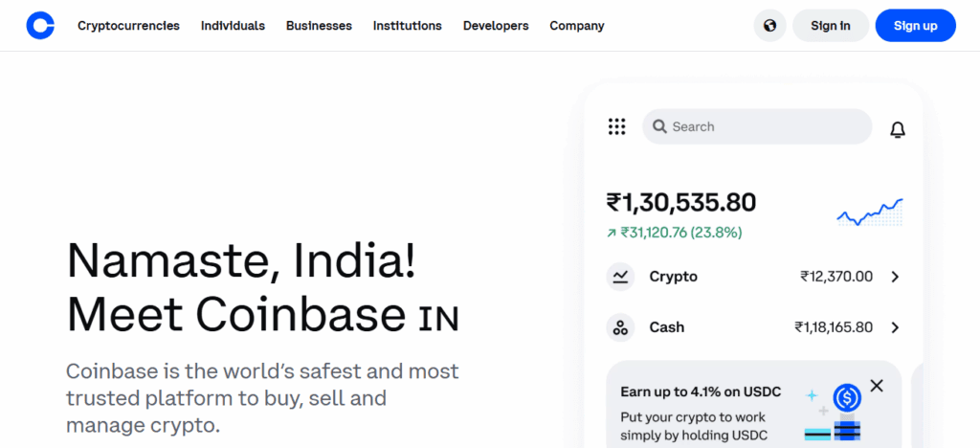Image resolution: width=980 pixels, height=448 pixels.
Task: Click the Cash coins icon
Action: pos(621,327)
